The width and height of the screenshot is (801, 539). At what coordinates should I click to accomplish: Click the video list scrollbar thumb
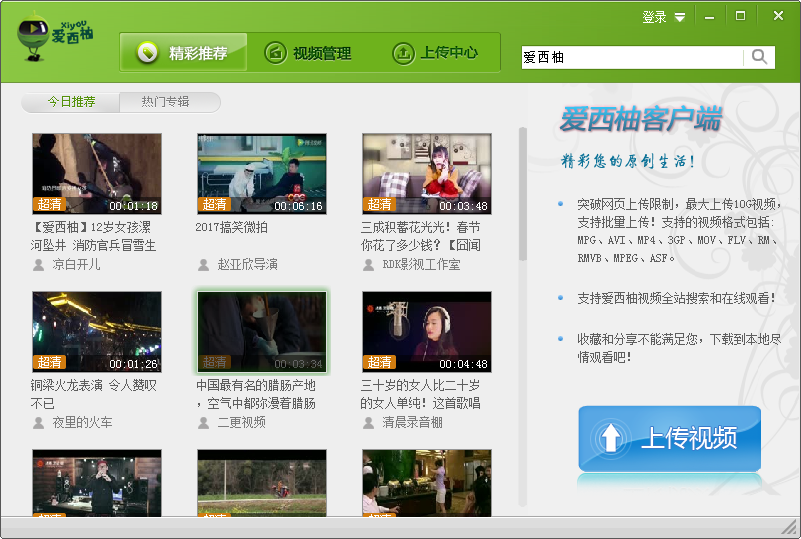523,194
